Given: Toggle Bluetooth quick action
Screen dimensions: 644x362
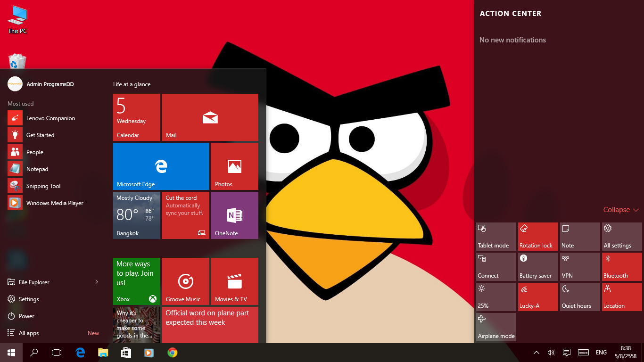Looking at the screenshot, I should pyautogui.click(x=621, y=266).
